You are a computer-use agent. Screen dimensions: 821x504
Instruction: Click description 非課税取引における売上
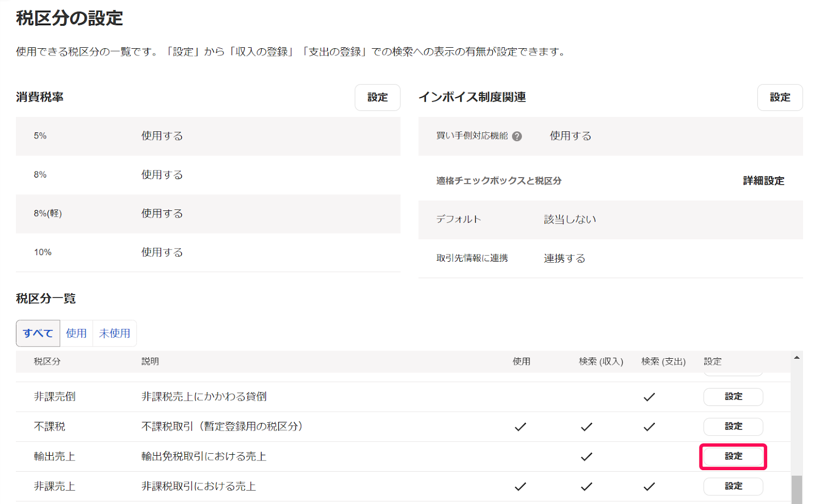pos(199,486)
